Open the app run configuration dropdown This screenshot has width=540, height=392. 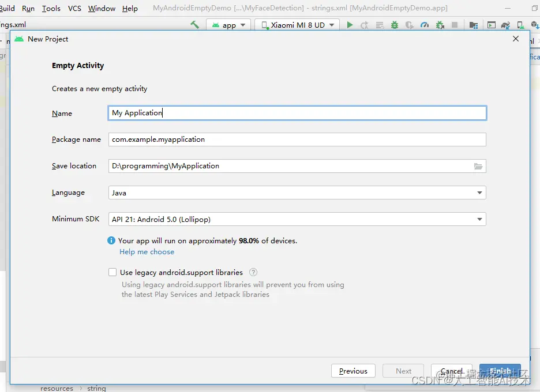[228, 25]
